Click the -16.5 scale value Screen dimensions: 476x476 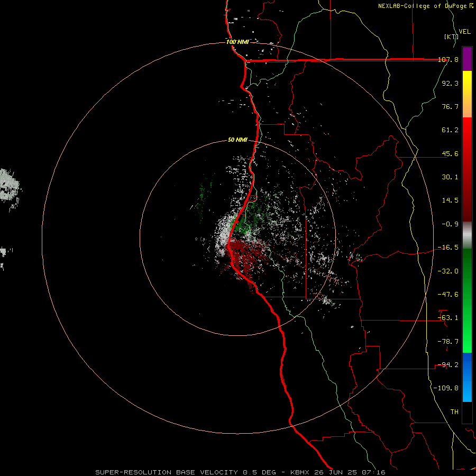pos(448,248)
